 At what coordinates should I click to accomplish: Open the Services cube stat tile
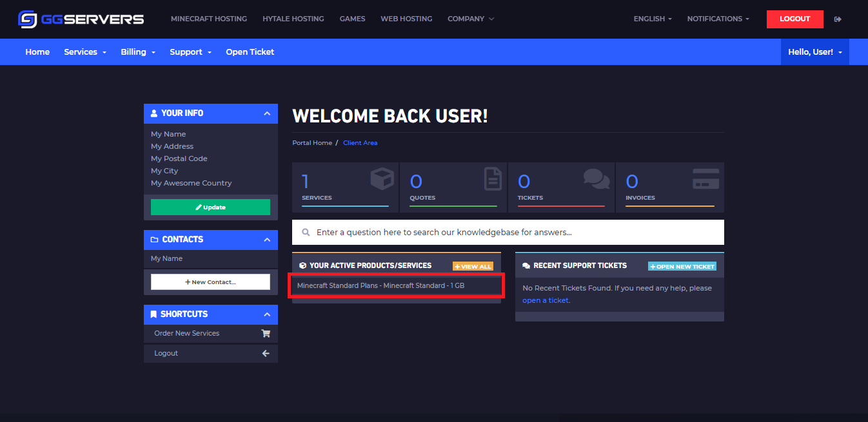click(x=346, y=187)
